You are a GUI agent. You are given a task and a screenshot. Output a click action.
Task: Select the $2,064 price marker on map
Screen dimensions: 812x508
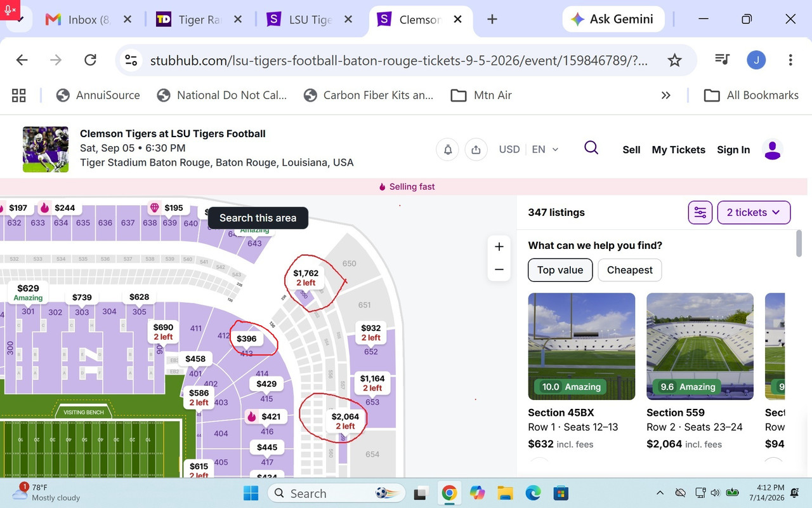click(345, 421)
